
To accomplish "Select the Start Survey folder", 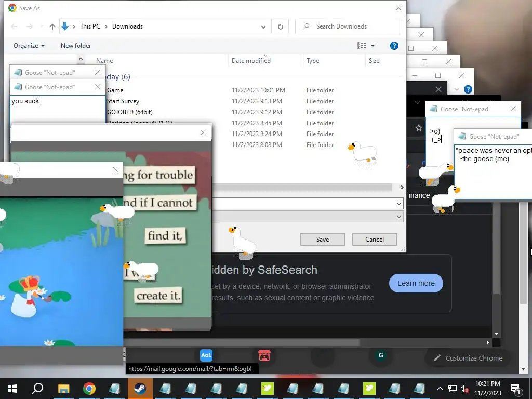I will point(123,101).
